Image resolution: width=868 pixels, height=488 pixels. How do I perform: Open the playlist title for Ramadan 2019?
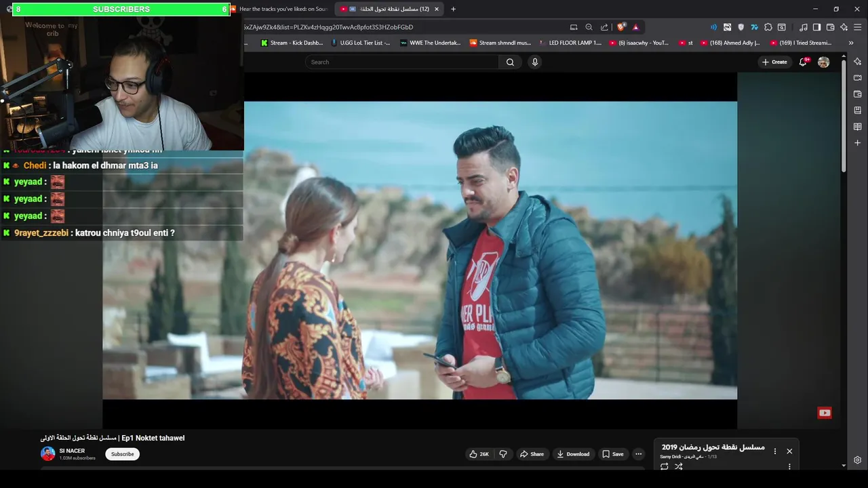[713, 447]
